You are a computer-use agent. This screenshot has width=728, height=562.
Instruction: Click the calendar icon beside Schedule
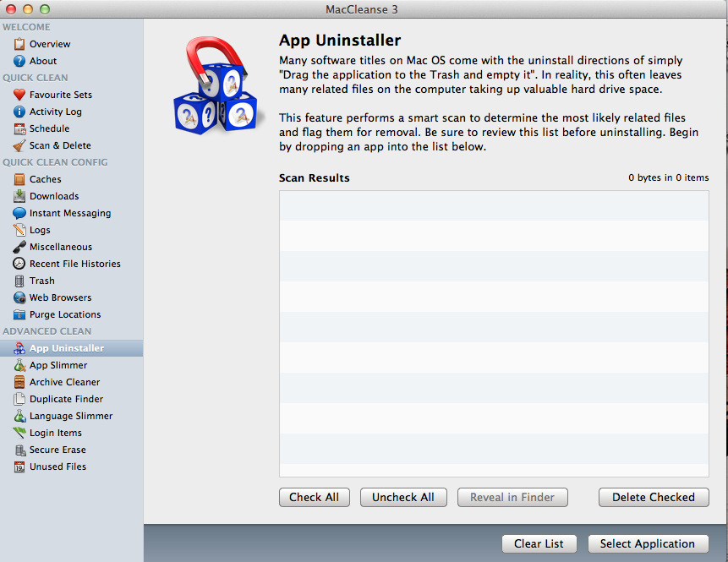(19, 128)
